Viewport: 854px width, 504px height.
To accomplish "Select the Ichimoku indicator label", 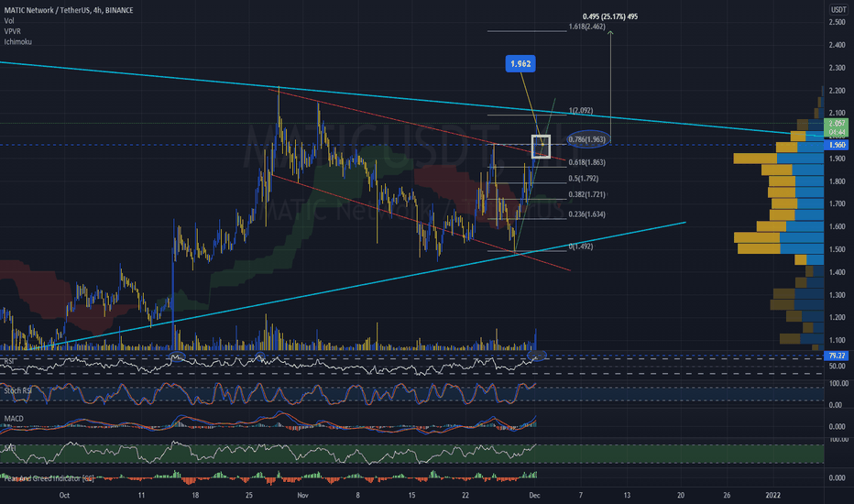I will coord(18,41).
